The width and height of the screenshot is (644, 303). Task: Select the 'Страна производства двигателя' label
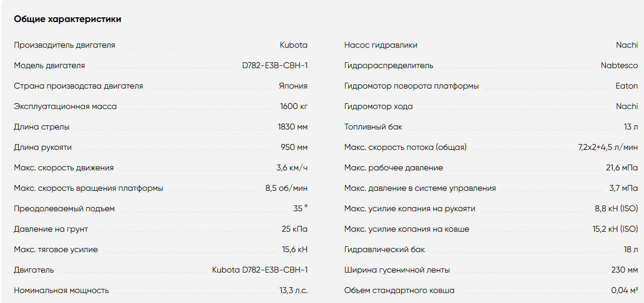79,86
